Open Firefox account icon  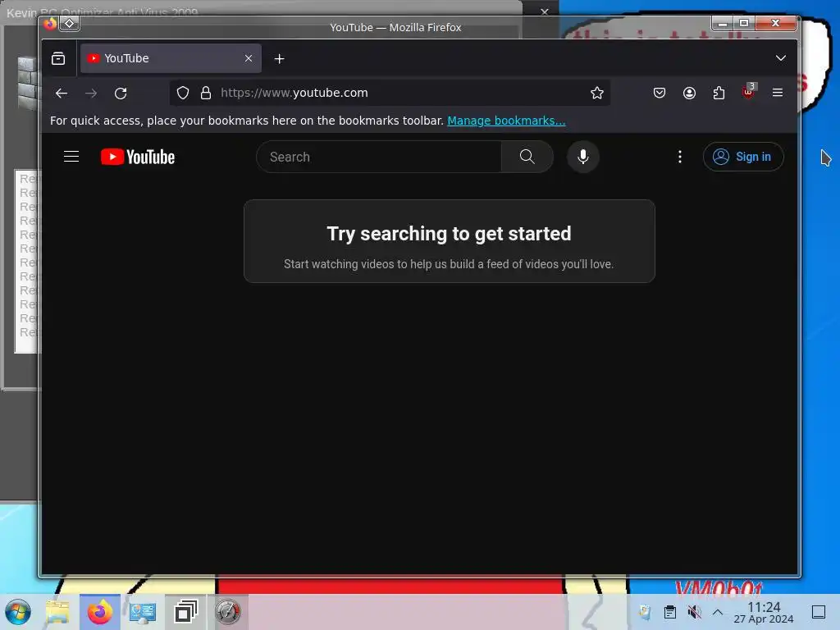click(689, 94)
